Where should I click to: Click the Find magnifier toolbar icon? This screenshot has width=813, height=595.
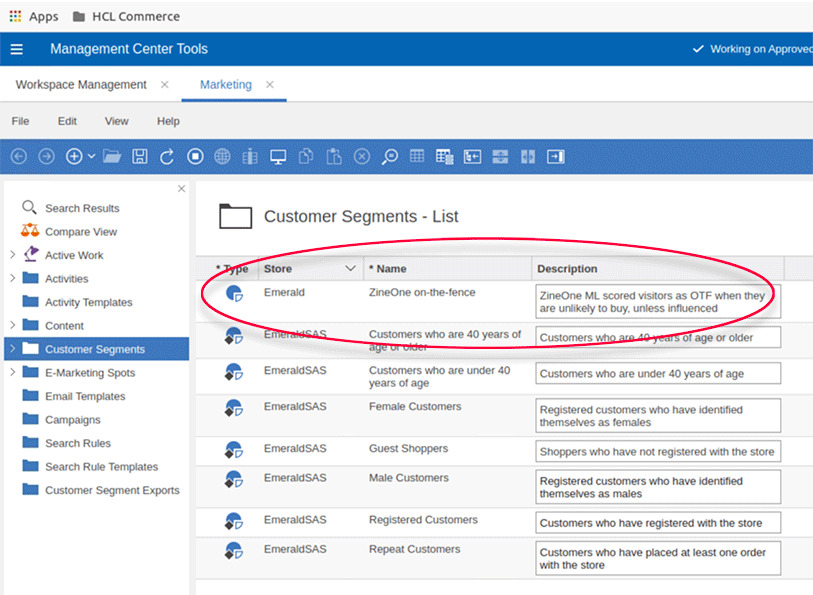point(389,157)
